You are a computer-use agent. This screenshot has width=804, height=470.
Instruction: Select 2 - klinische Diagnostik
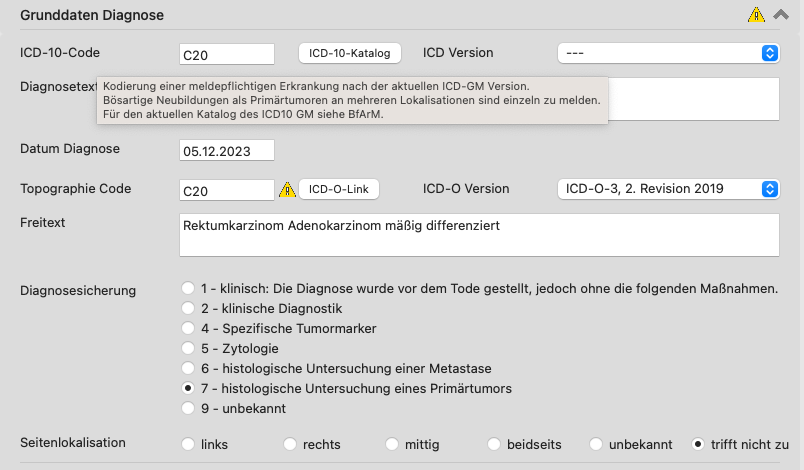click(x=188, y=308)
